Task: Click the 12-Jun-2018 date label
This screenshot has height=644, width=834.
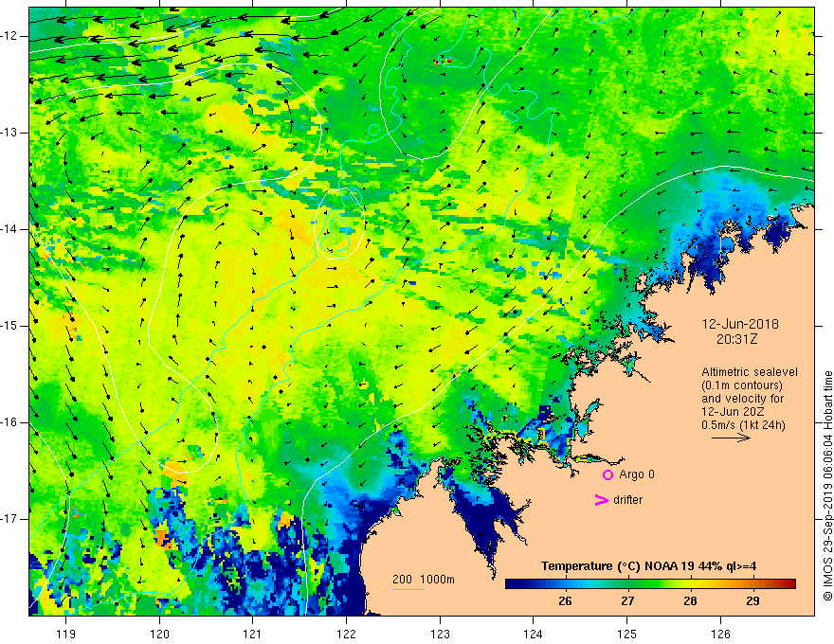Action: (740, 324)
